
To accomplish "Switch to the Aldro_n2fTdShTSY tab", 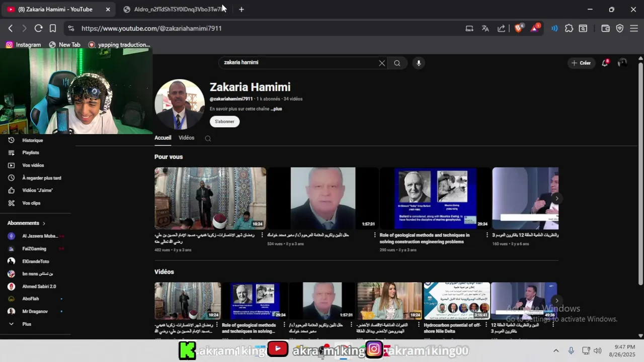I will tap(173, 9).
